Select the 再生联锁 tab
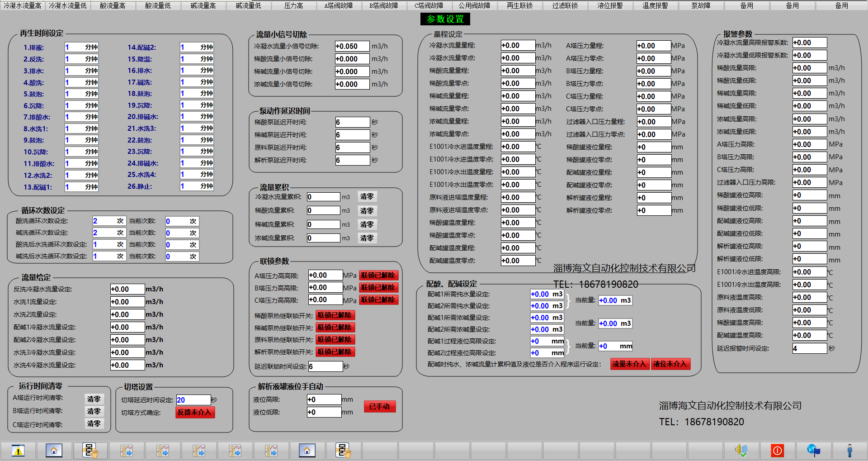This screenshot has width=868, height=461. coord(520,5)
